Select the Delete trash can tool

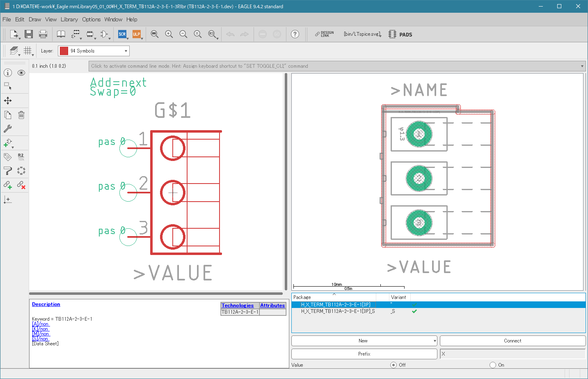[x=21, y=115]
